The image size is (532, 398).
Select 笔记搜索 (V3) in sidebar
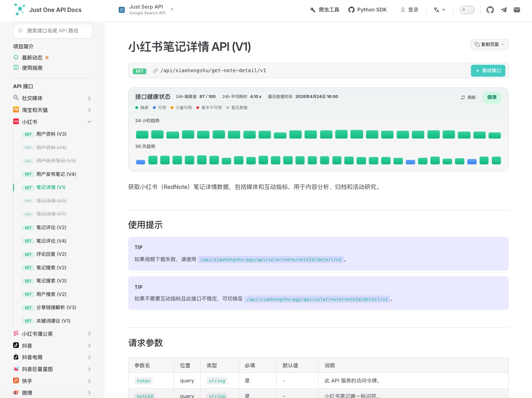pyautogui.click(x=51, y=281)
